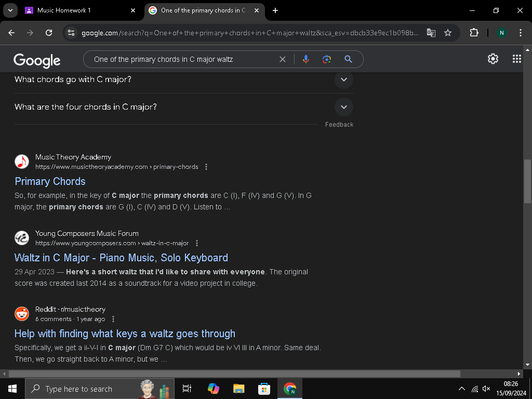Open the tab search dropdown arrow

10,10
